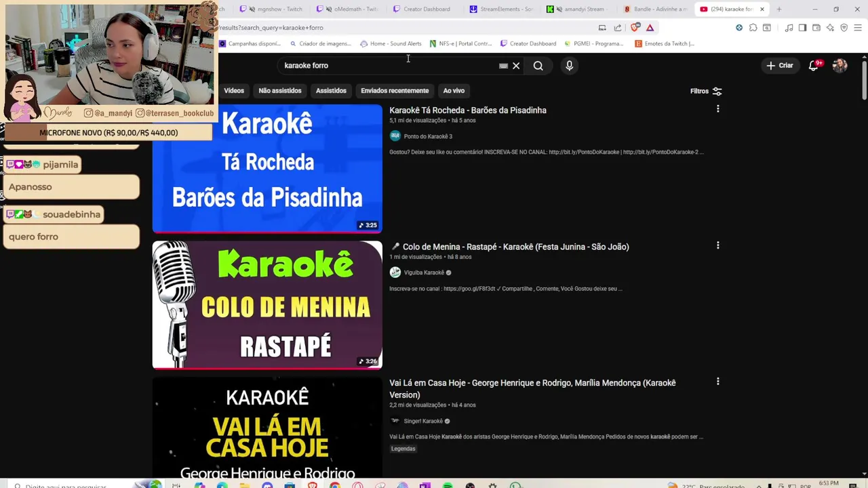Viewport: 868px width, 488px height.
Task: Switch to the oMedmath - Twitch tab
Action: 347,9
